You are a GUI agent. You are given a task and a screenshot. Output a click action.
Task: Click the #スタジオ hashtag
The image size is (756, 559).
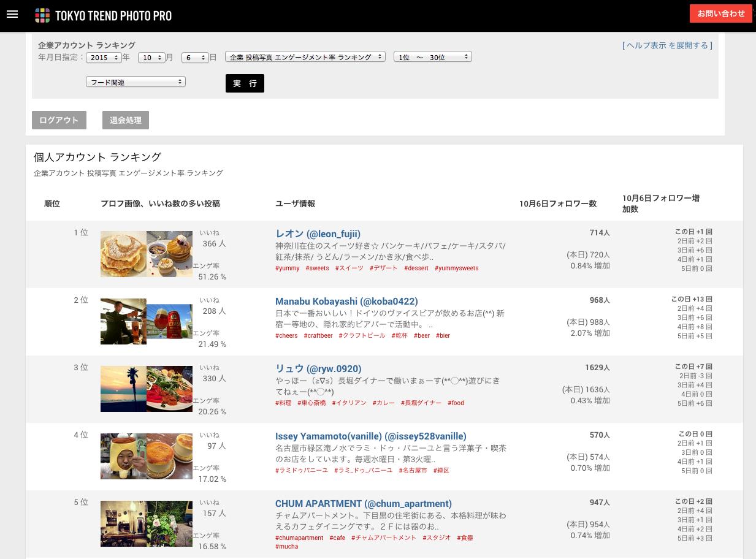coord(437,538)
